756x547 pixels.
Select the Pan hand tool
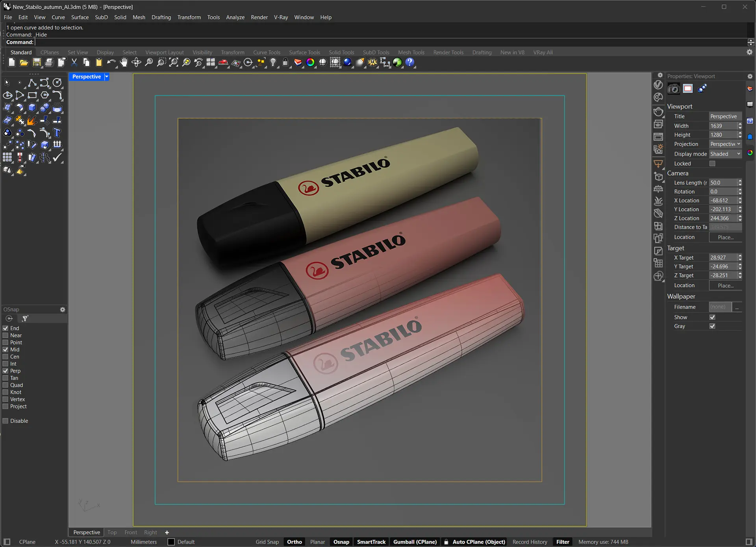124,62
